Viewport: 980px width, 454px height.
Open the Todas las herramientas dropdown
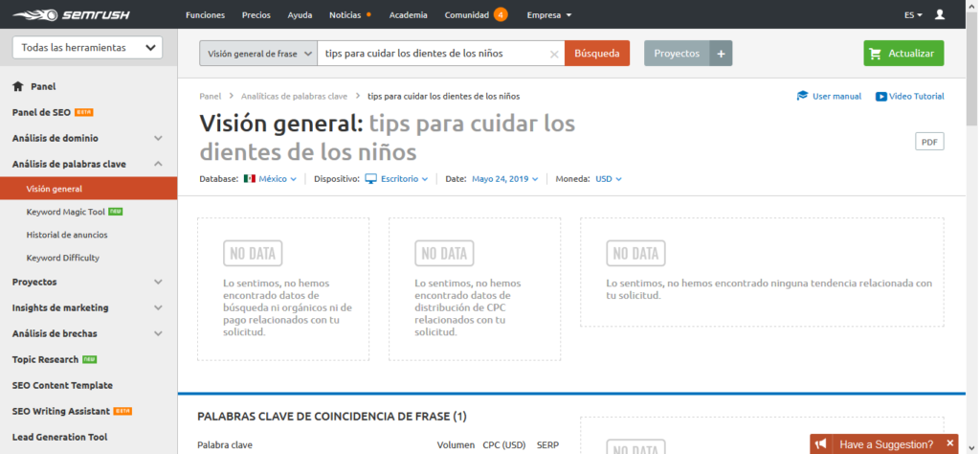pos(87,48)
